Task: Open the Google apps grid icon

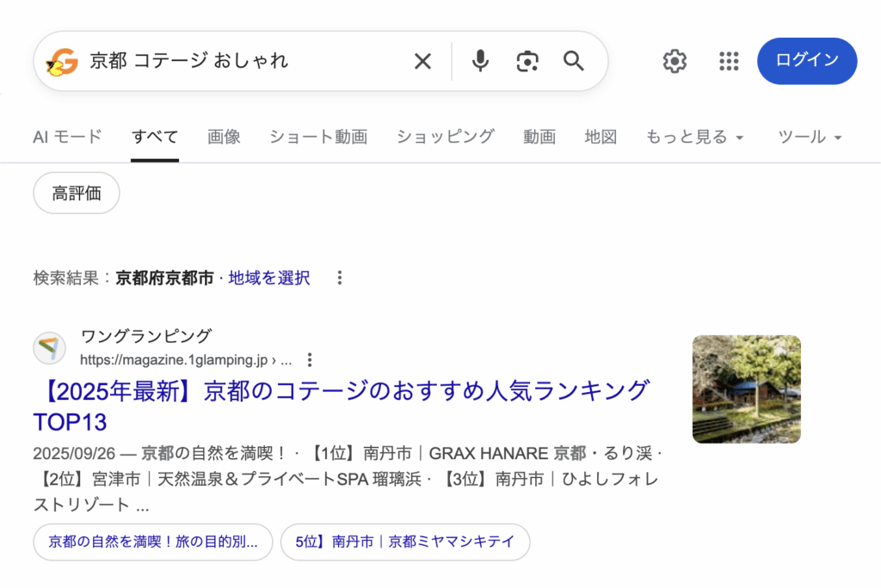Action: pos(729,61)
